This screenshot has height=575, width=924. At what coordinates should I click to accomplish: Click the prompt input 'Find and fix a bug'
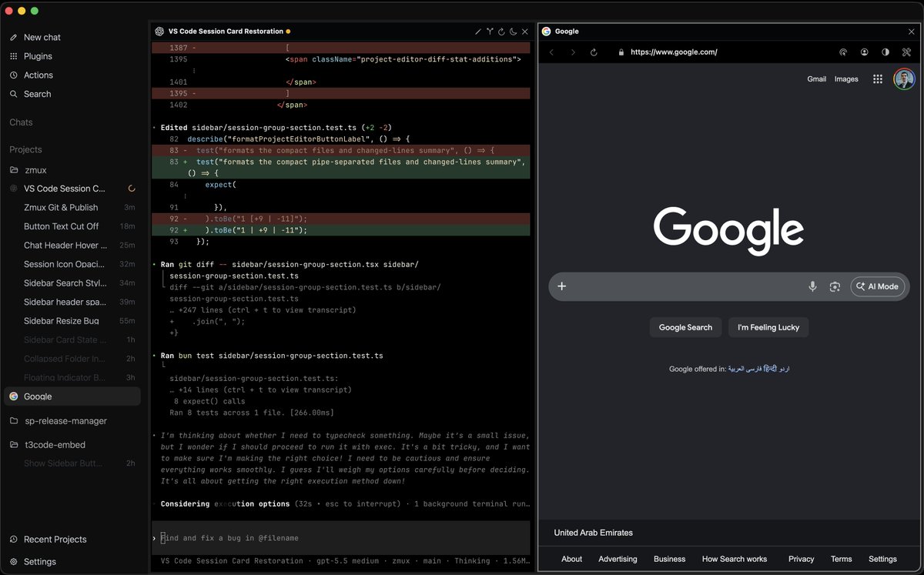coord(341,538)
